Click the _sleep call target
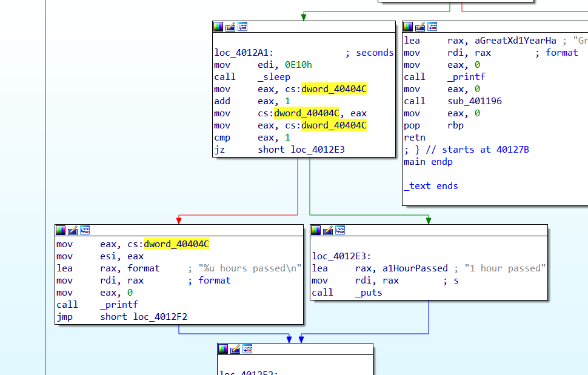 (x=274, y=77)
